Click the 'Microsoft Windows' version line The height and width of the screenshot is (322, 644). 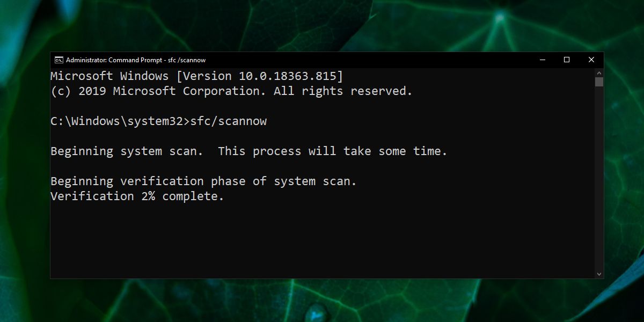(x=196, y=76)
